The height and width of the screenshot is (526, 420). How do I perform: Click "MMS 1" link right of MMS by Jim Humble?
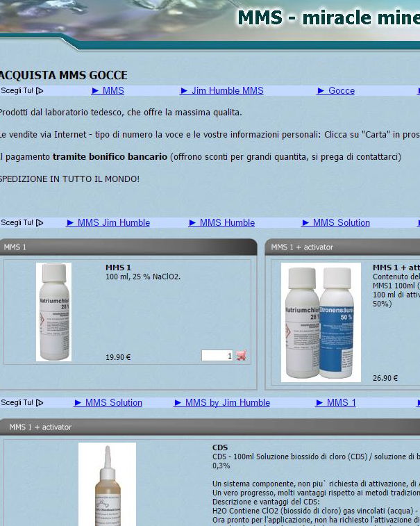[x=341, y=402]
